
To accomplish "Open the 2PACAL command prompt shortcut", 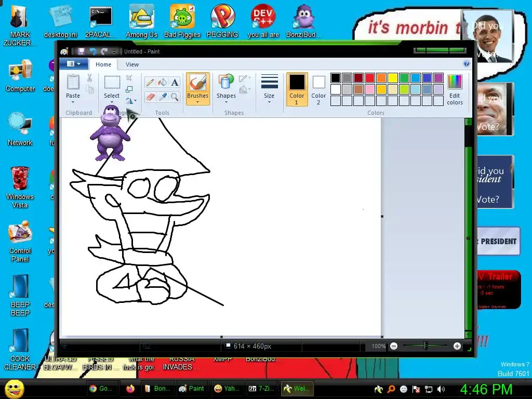I will pyautogui.click(x=101, y=22).
